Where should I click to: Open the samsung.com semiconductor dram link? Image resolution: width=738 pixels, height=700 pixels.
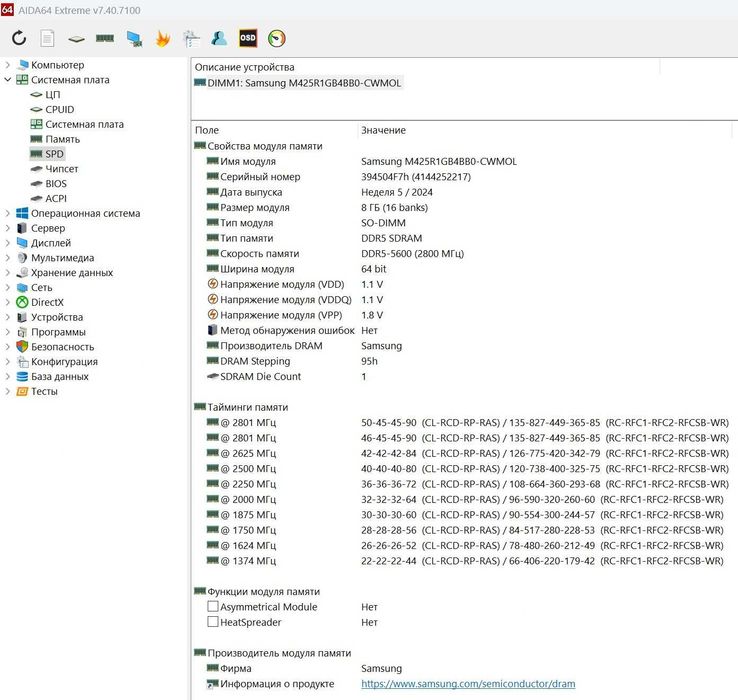click(468, 684)
